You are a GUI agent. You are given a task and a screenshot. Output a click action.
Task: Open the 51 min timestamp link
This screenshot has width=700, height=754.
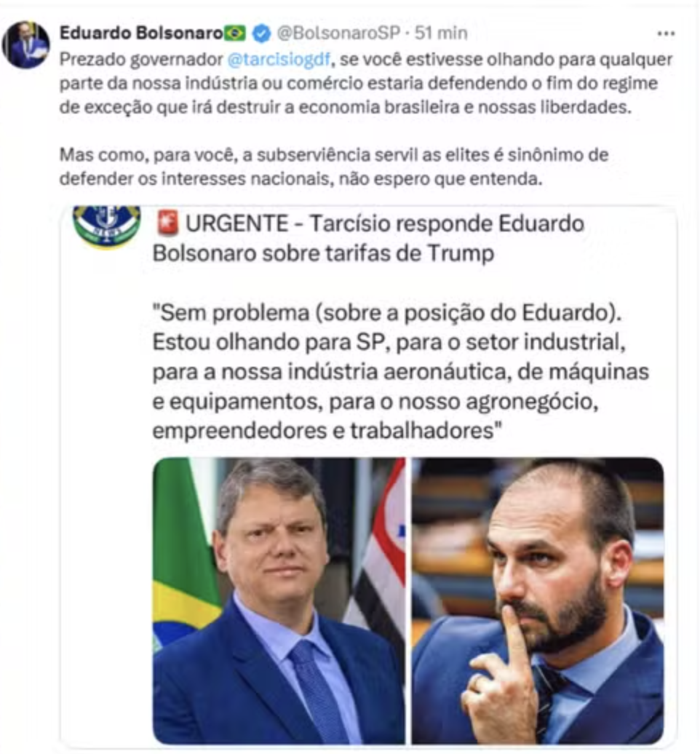click(x=441, y=33)
